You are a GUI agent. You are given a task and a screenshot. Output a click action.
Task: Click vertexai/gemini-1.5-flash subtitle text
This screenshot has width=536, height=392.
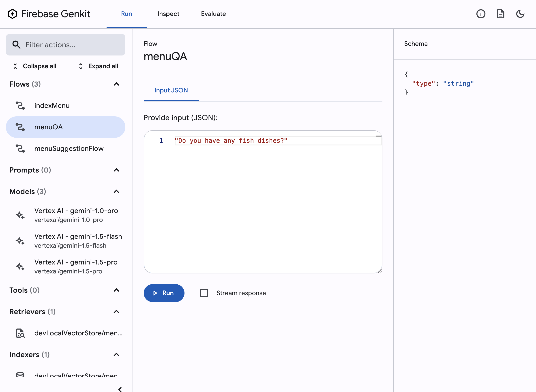70,246
